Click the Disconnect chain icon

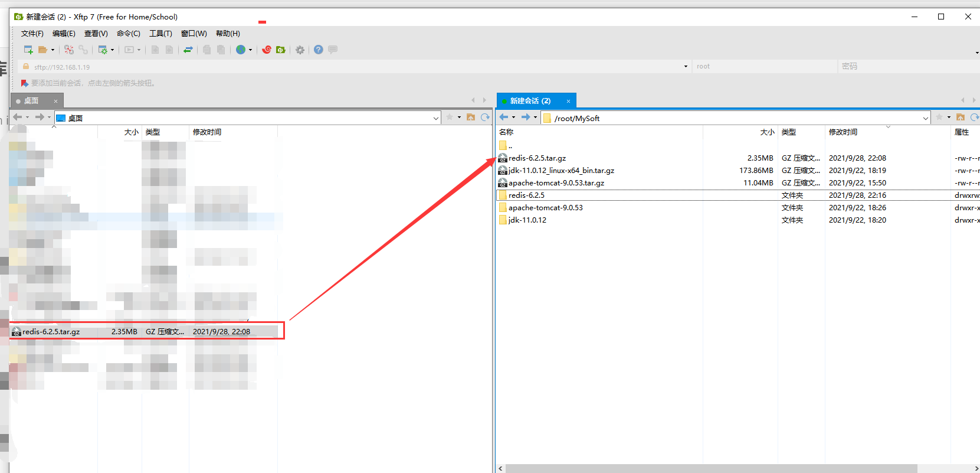pos(83,50)
